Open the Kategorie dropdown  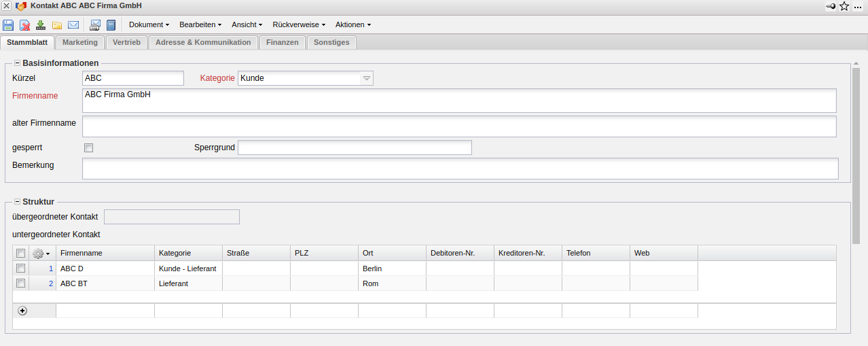click(x=367, y=78)
